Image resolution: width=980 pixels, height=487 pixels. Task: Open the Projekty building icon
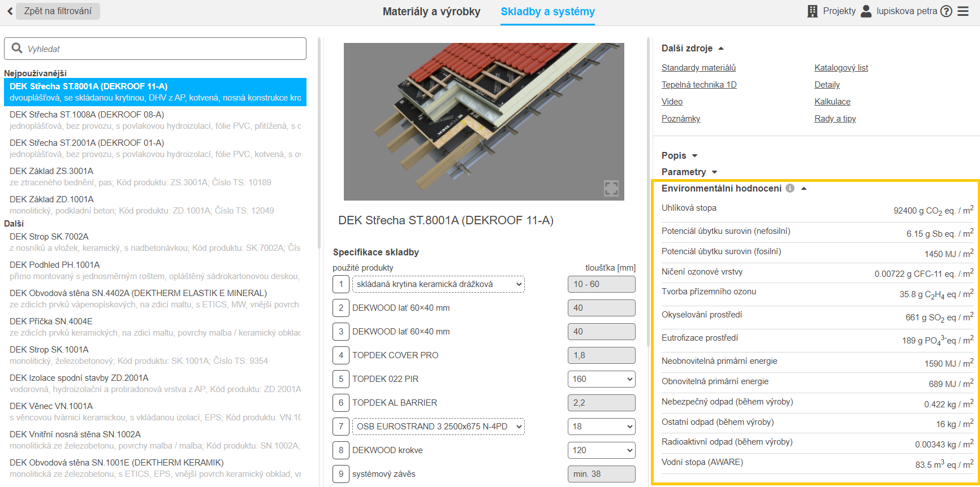(813, 11)
